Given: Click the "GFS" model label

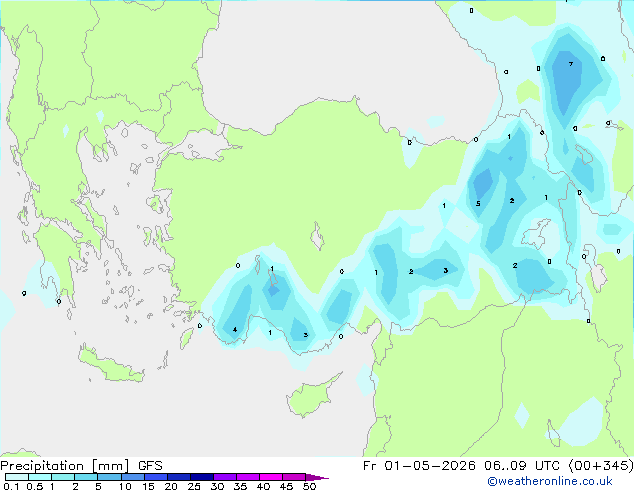Looking at the screenshot, I should click(x=150, y=466).
